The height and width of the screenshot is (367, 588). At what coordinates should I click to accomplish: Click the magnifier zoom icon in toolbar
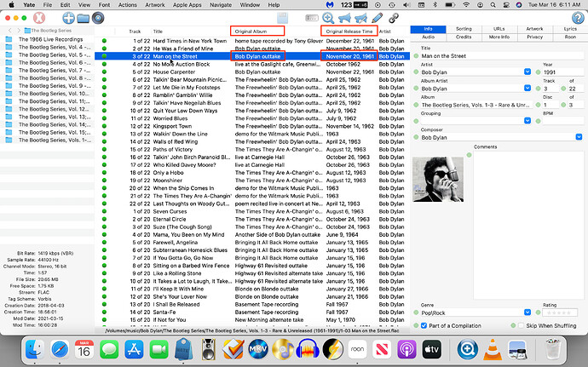(328, 18)
